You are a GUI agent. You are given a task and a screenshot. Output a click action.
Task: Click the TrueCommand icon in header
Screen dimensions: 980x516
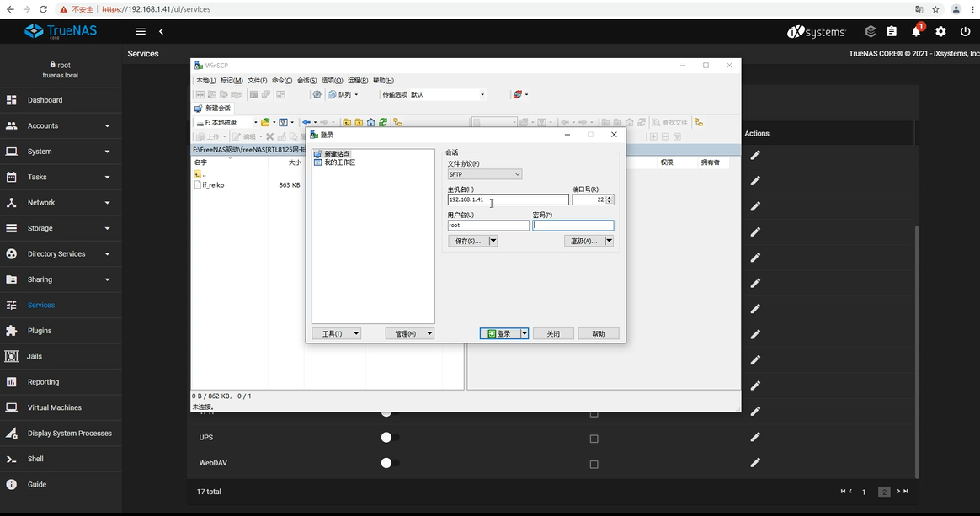pos(871,32)
